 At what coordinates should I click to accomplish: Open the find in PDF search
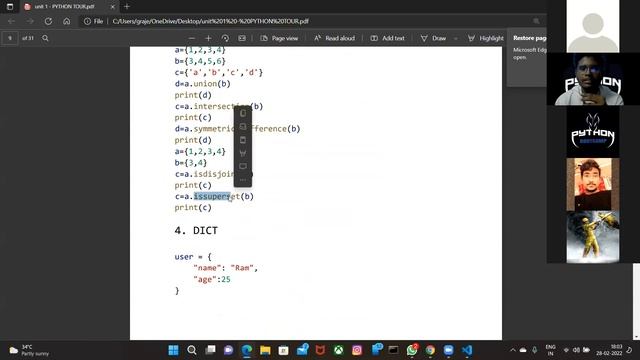coord(45,38)
